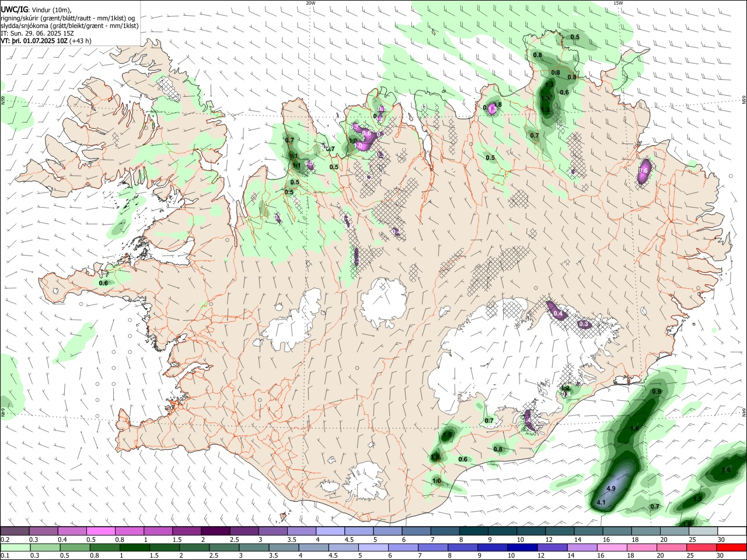Click the dark purple 2 swatch in the upper snow legend

coord(215,531)
